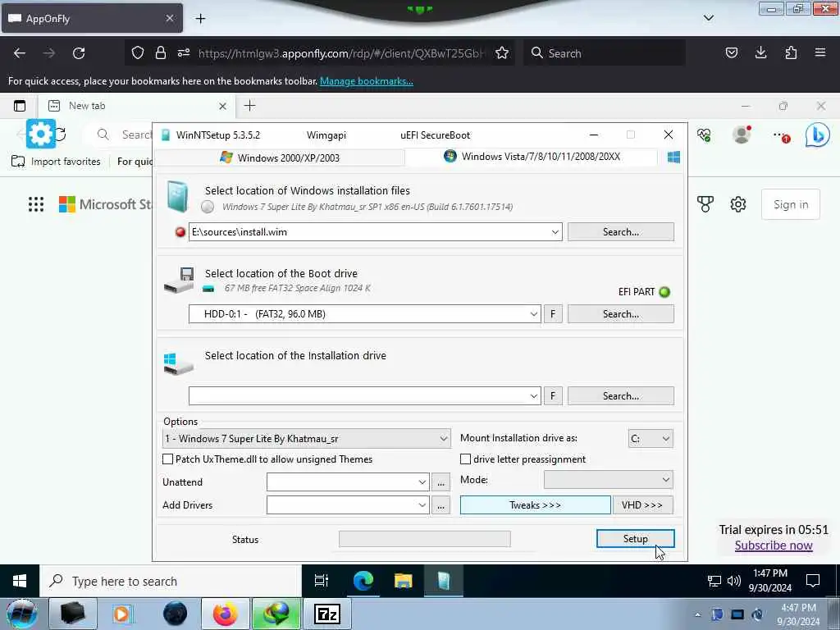This screenshot has height=630, width=840.
Task: Open the remote notification center icon
Action: tap(813, 581)
